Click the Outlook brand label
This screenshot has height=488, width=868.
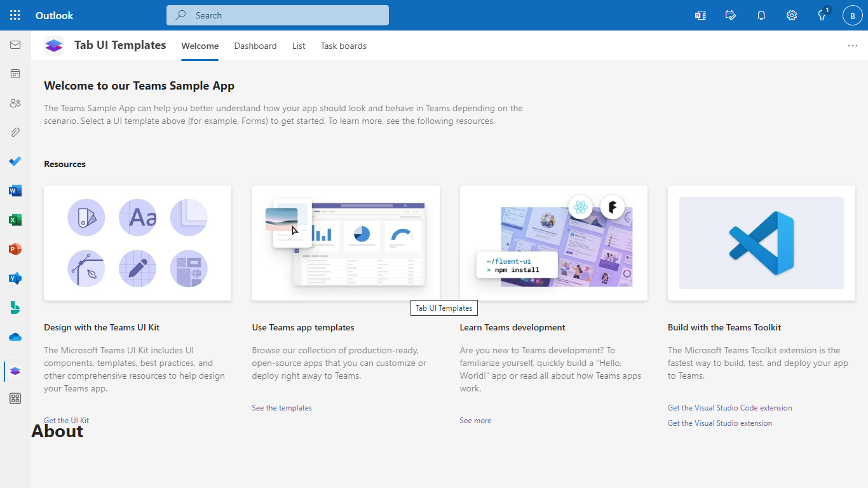(x=55, y=15)
